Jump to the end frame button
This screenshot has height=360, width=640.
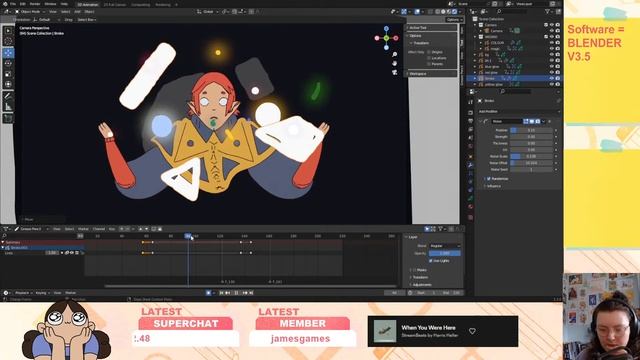click(x=251, y=293)
